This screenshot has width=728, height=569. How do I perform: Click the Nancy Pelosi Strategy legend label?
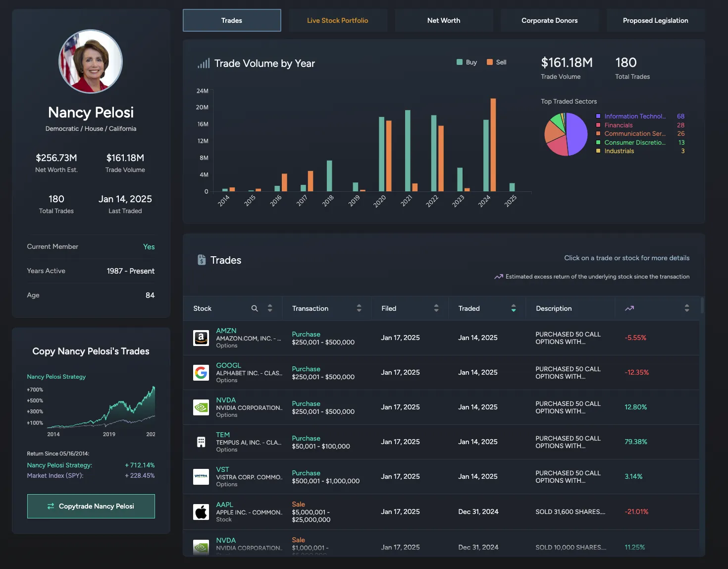tap(56, 377)
